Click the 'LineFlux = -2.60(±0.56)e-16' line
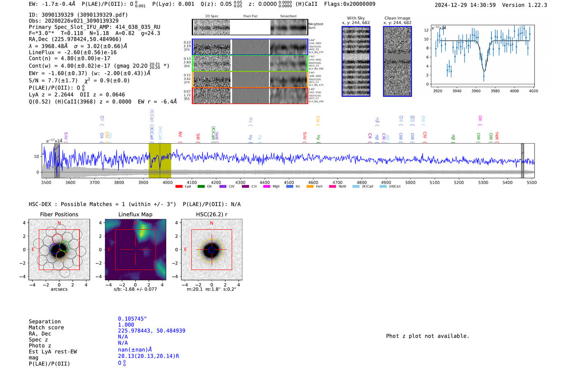Image resolution: width=576 pixels, height=392 pixels. point(73,52)
